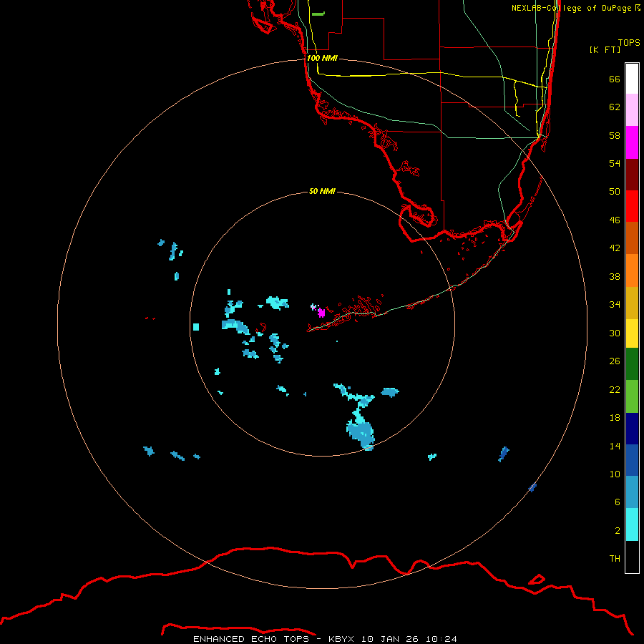
Task: Click the gold 34 kft legend swatch
Action: (632, 303)
